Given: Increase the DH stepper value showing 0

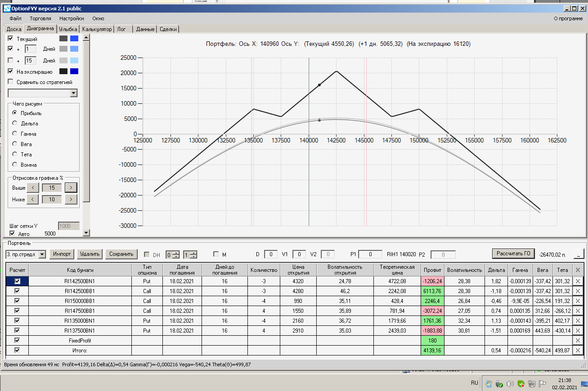Looking at the screenshot, I should pos(176,253).
